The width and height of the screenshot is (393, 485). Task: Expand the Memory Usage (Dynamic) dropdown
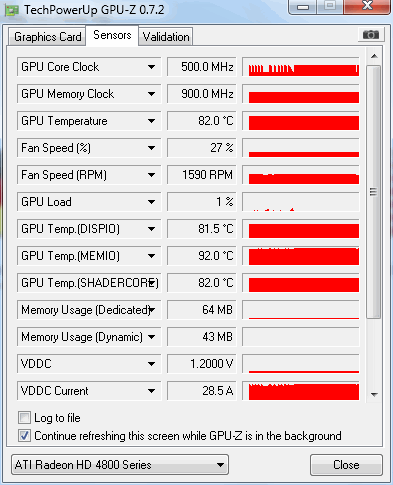(x=151, y=337)
